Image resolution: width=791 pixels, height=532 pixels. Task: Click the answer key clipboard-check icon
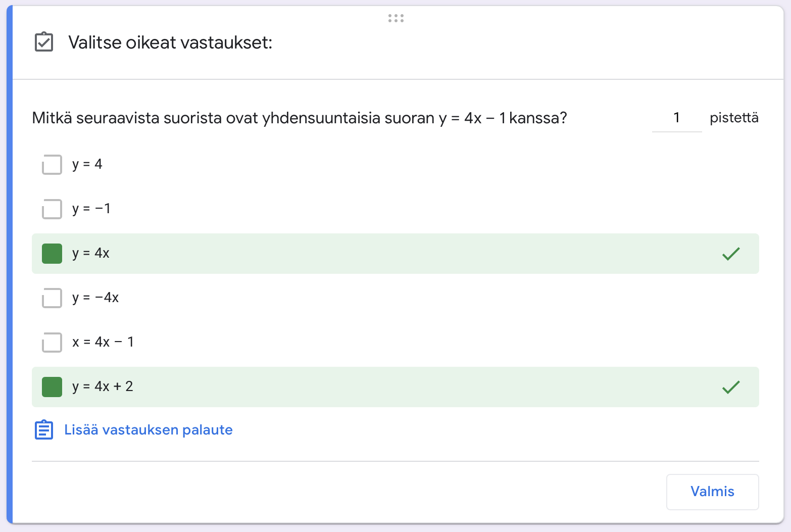pyautogui.click(x=44, y=42)
